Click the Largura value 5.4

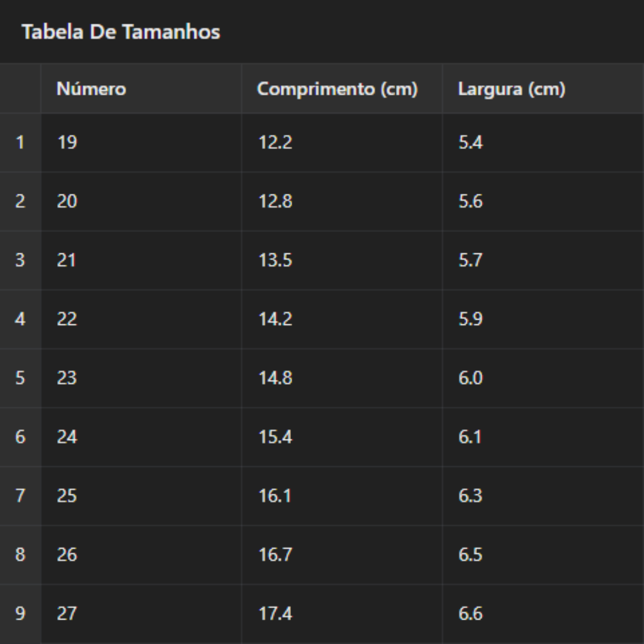[x=470, y=143]
